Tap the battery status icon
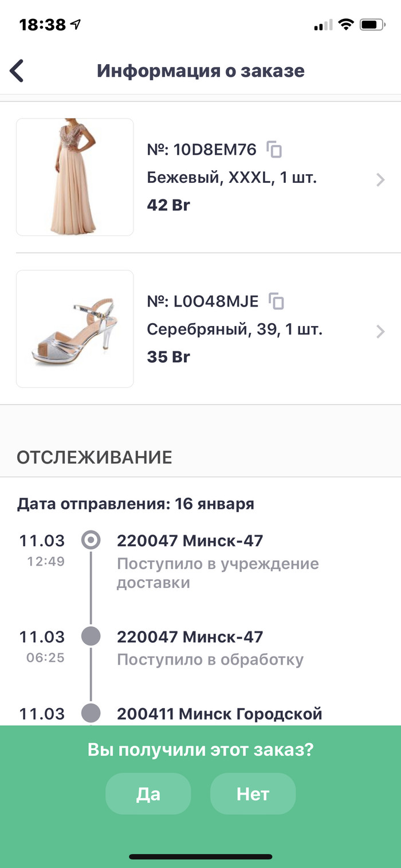 point(372,25)
